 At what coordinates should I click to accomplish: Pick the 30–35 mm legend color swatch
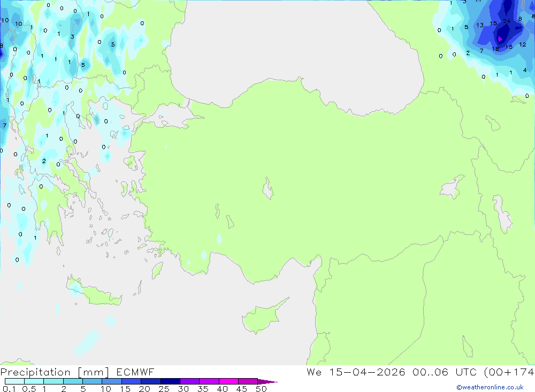point(190,381)
